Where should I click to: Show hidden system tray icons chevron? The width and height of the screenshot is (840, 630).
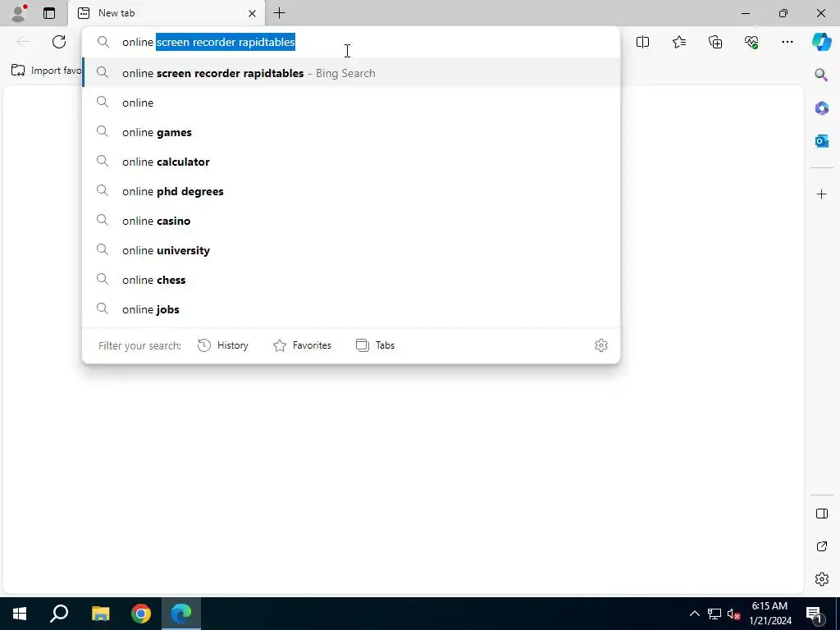(694, 614)
